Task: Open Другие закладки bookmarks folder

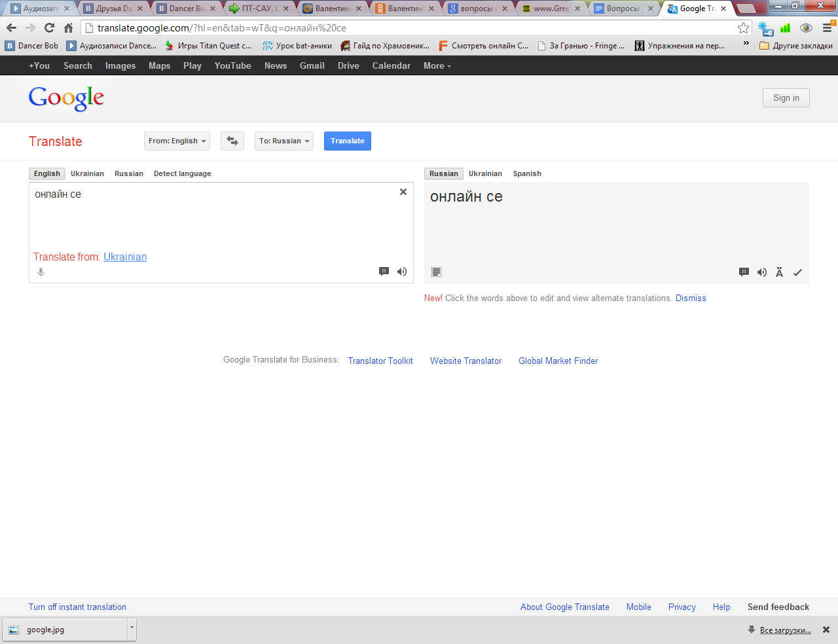Action: click(796, 46)
